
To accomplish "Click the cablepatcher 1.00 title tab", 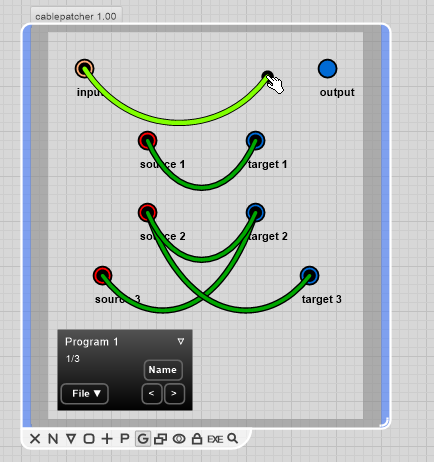I will click(x=76, y=16).
